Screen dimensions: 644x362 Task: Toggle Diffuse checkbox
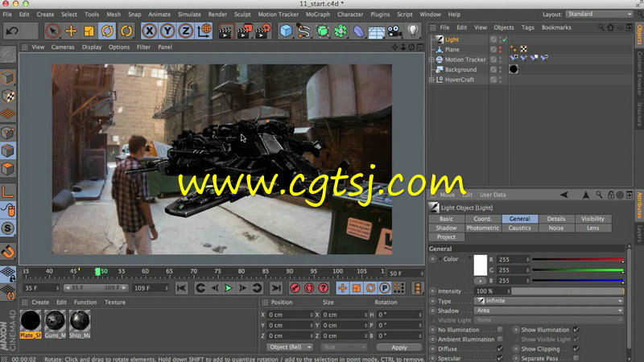(500, 349)
